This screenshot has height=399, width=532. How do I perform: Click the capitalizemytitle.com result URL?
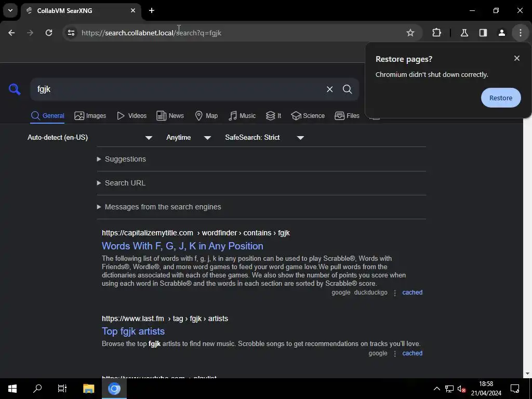[196, 233]
